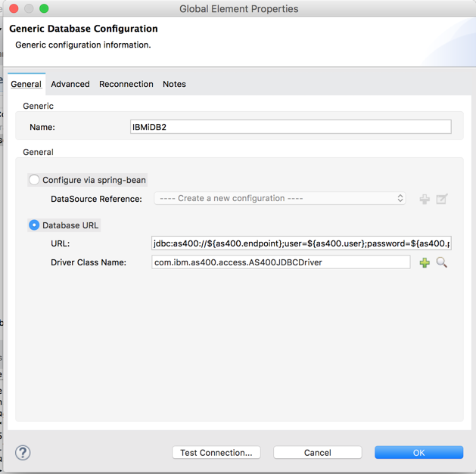Open the Reconnection tab
The height and width of the screenshot is (474, 476).
coord(126,84)
